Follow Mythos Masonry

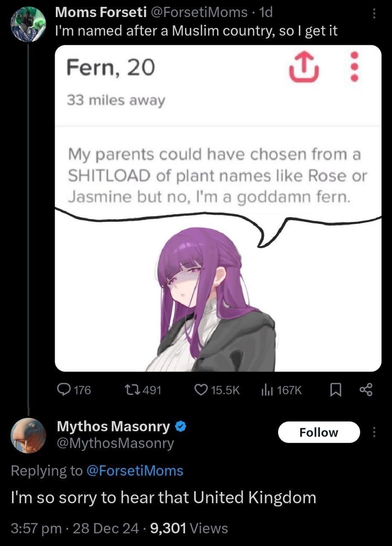pos(319,432)
